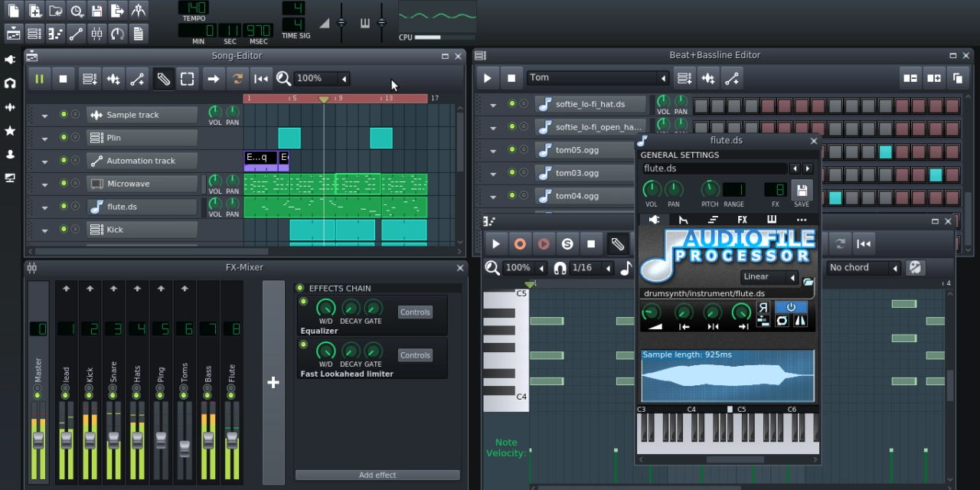Click the Add effect button
The width and height of the screenshot is (980, 490).
tap(377, 475)
